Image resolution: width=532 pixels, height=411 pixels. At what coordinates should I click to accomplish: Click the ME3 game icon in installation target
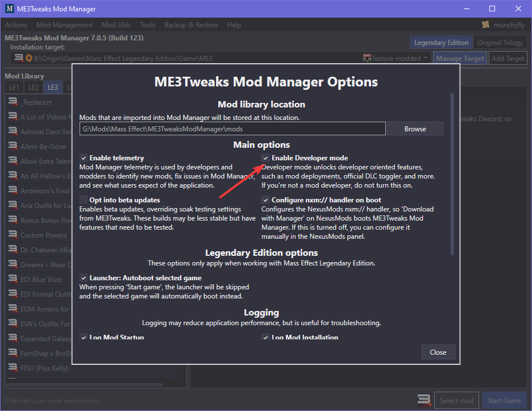coord(19,58)
